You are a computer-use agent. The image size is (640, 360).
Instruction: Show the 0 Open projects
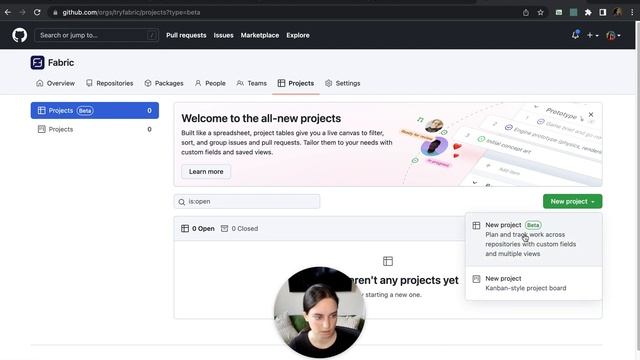(198, 229)
